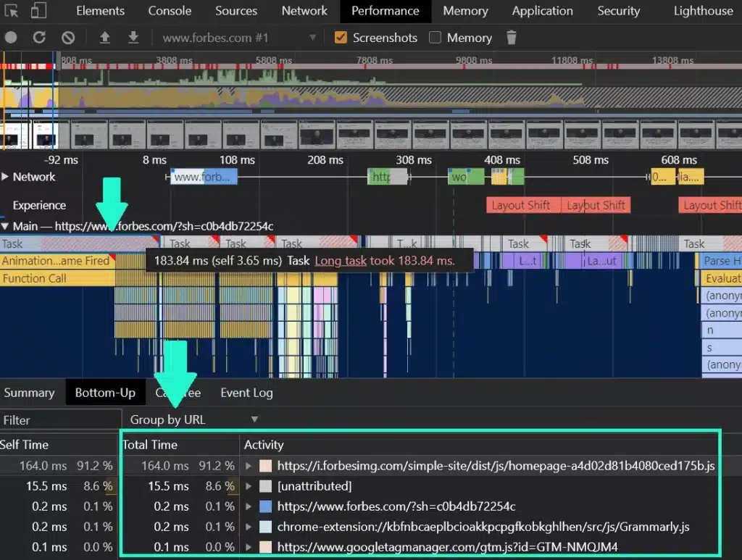Go to the Sources tab

(x=236, y=11)
